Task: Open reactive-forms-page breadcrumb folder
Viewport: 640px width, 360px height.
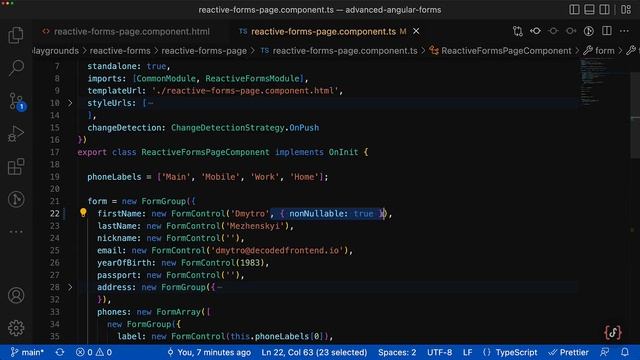Action: tap(204, 51)
